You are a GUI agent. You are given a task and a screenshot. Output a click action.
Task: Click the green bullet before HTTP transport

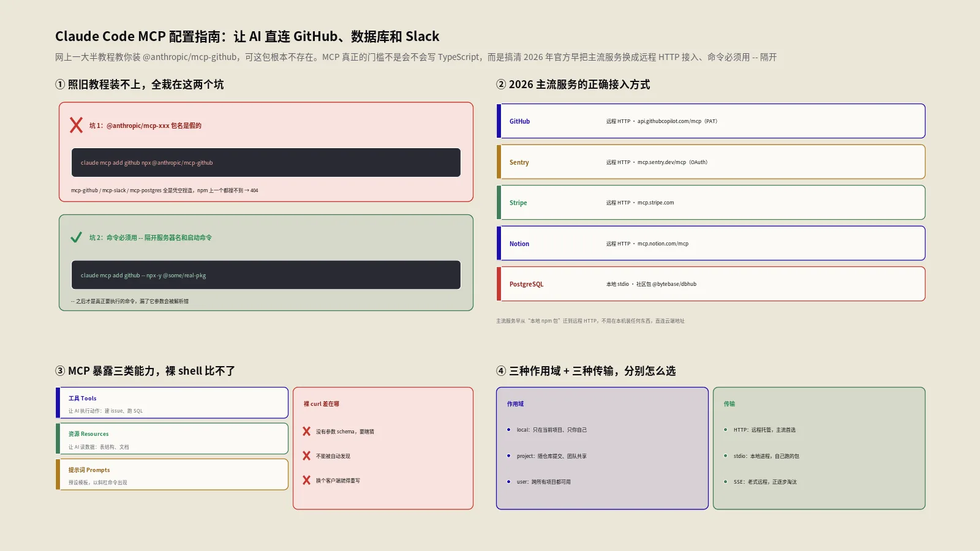[x=726, y=430]
